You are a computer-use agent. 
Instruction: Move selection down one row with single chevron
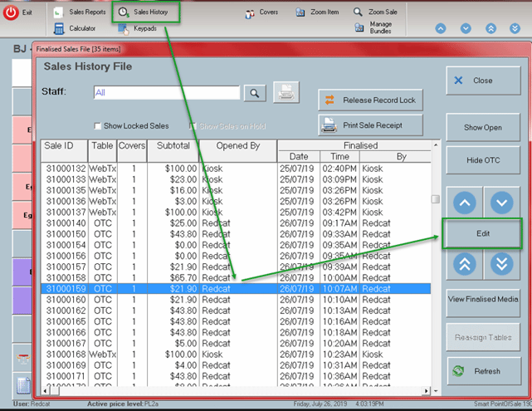pos(502,203)
